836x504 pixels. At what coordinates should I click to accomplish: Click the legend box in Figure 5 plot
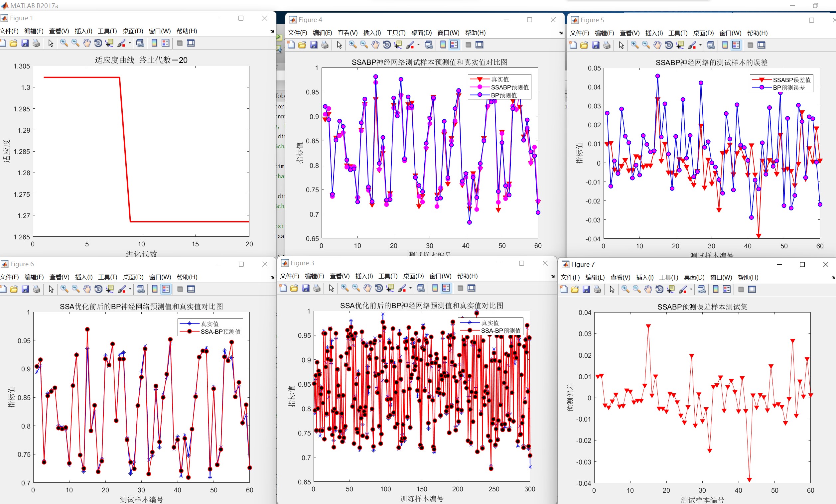[781, 83]
